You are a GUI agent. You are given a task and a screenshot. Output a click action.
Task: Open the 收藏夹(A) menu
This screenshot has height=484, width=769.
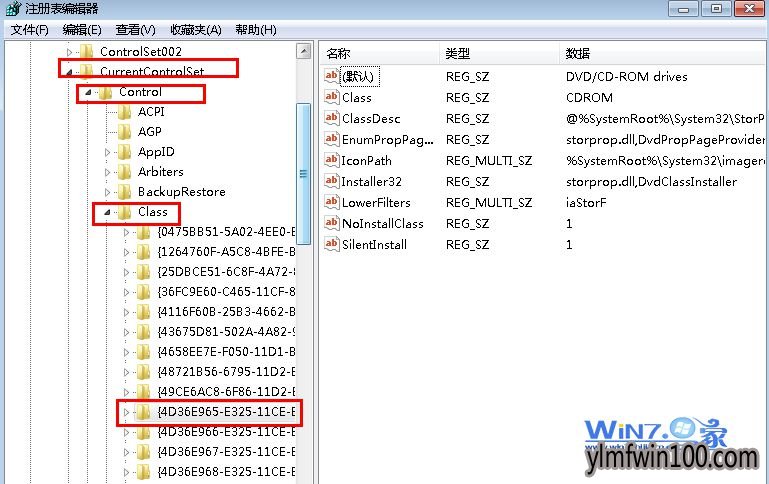196,30
